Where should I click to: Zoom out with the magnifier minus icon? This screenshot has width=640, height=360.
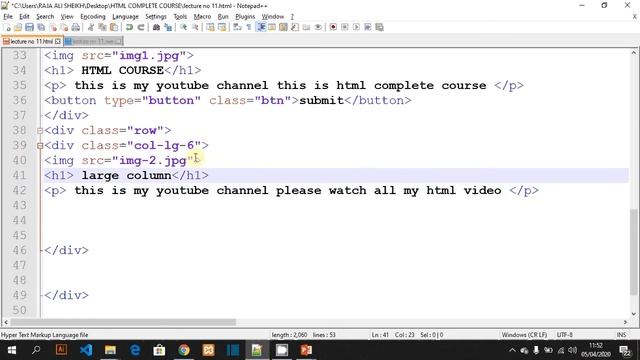(x=195, y=27)
